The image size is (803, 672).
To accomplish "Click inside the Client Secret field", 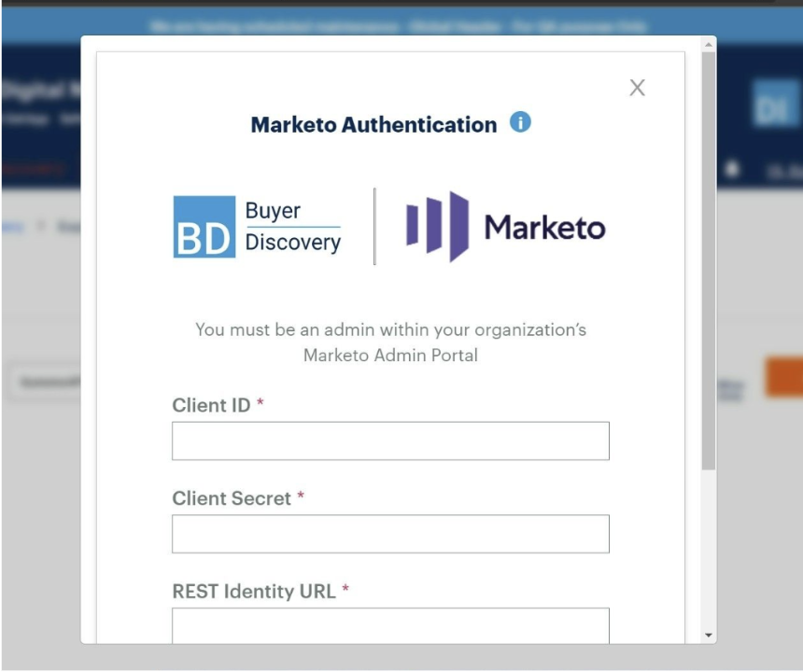I will [389, 533].
